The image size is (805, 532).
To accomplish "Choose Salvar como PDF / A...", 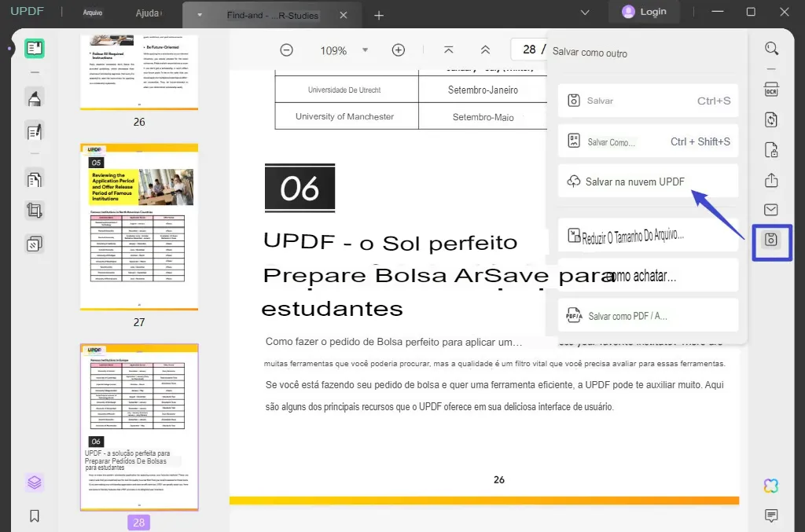I will 648,315.
